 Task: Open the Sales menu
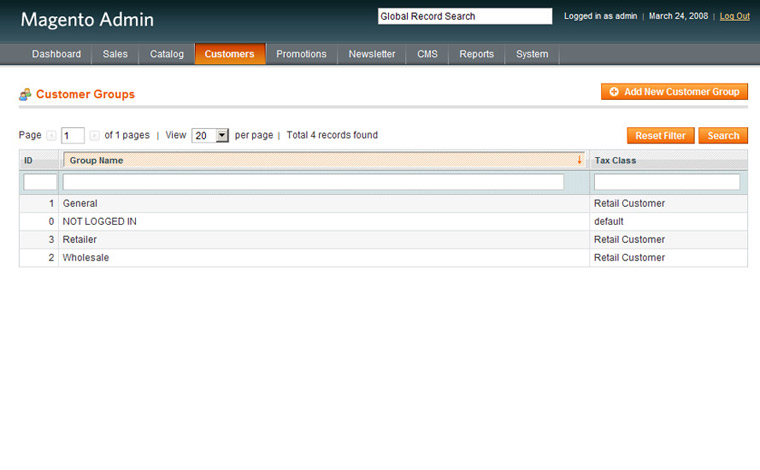(x=115, y=54)
